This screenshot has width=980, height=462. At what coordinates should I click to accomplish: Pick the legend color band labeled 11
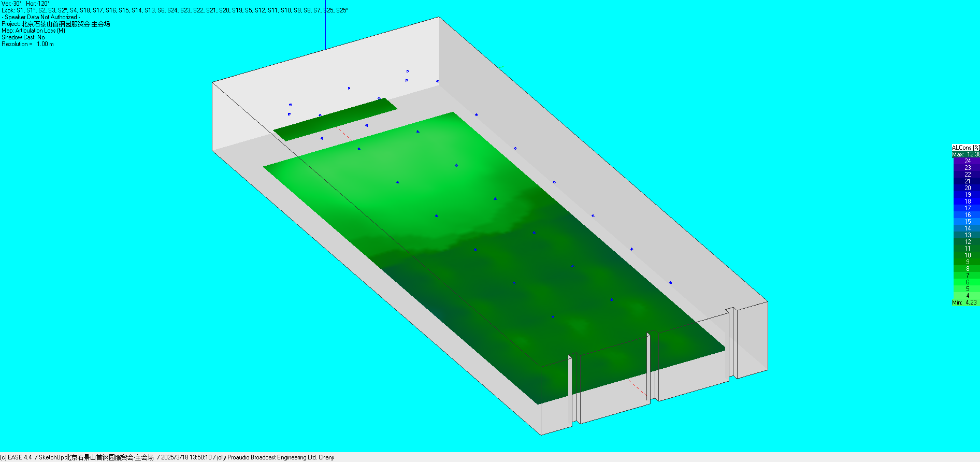[x=967, y=249]
